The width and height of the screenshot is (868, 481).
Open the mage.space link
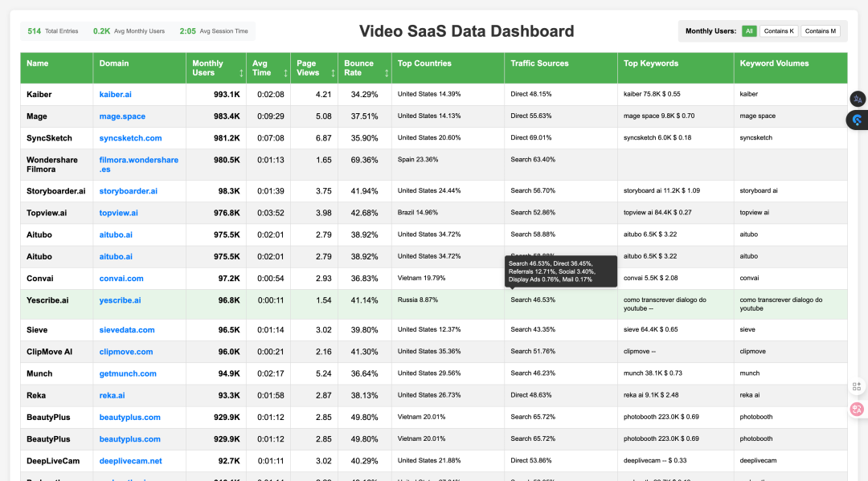click(x=122, y=116)
